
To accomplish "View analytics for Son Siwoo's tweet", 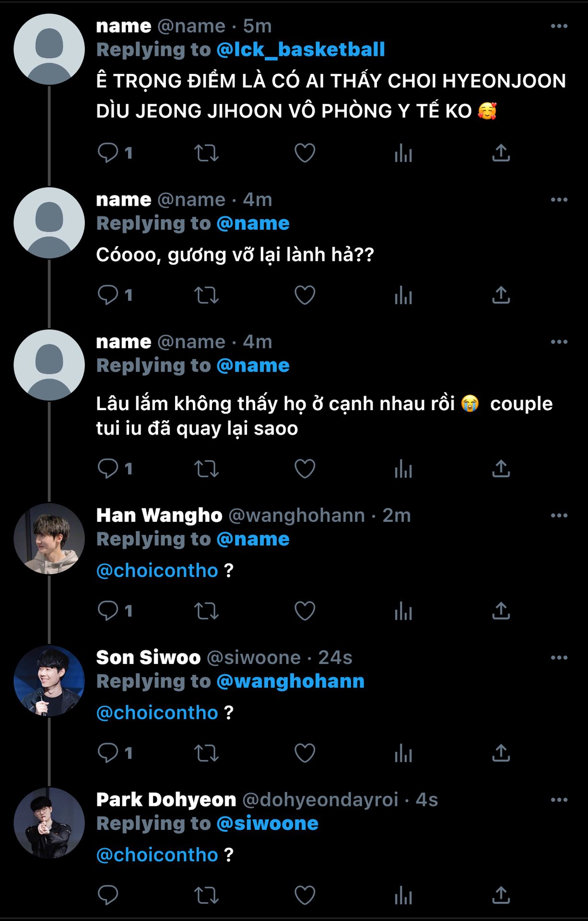I will click(x=403, y=753).
